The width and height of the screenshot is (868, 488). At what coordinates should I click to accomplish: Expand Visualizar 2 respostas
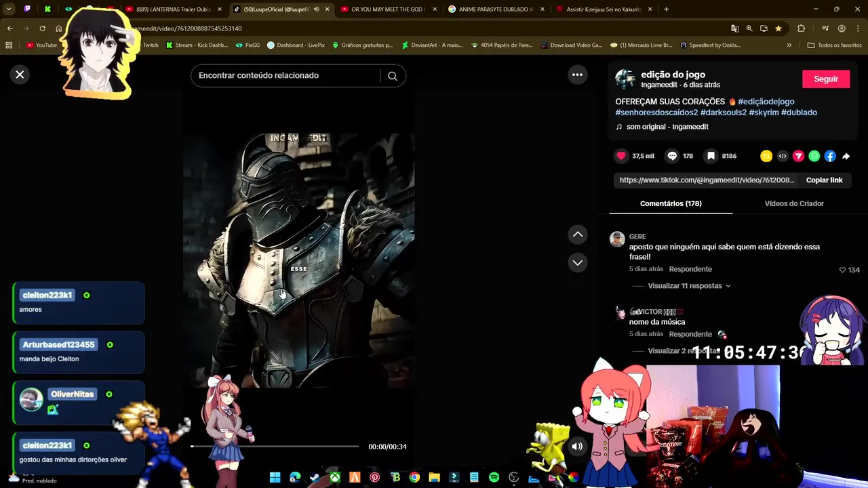pyautogui.click(x=685, y=351)
